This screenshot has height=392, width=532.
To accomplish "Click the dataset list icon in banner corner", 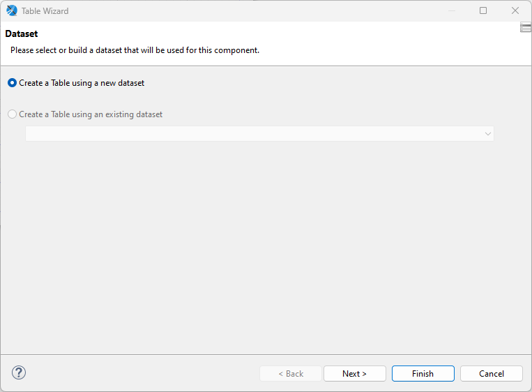I will (x=526, y=27).
